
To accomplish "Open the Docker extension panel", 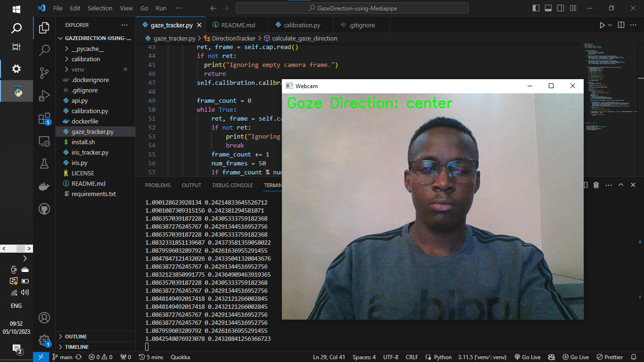I will (x=44, y=186).
